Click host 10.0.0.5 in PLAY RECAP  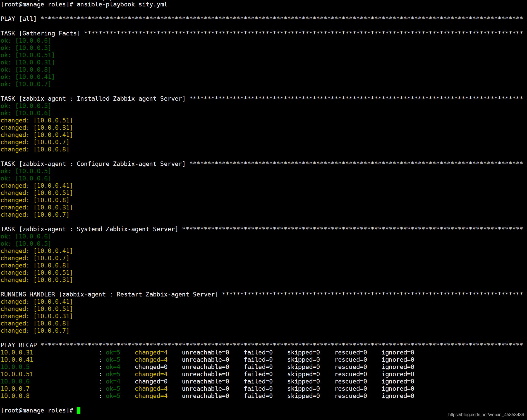(15, 367)
